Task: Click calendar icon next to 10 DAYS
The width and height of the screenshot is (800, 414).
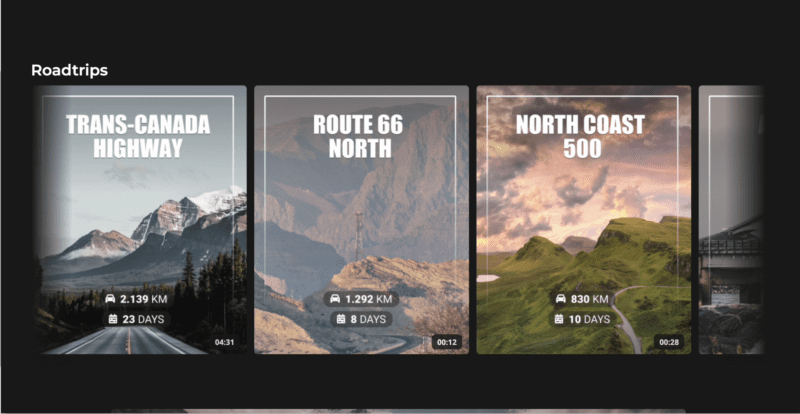Action: point(559,320)
